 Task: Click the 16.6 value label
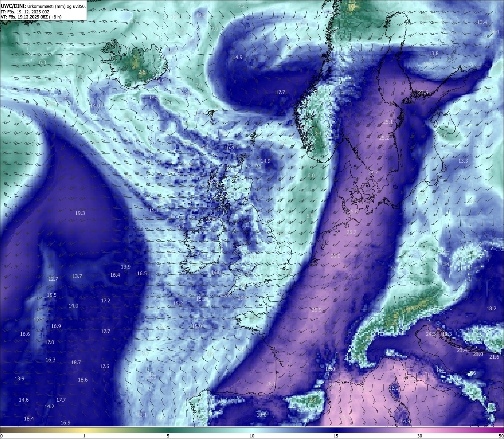point(25,334)
